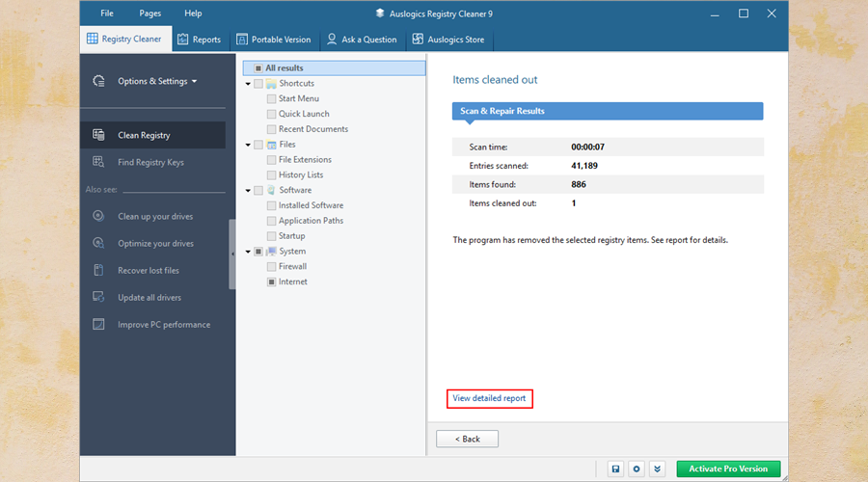Select the Items found value 886
This screenshot has height=482, width=868.
tap(579, 184)
